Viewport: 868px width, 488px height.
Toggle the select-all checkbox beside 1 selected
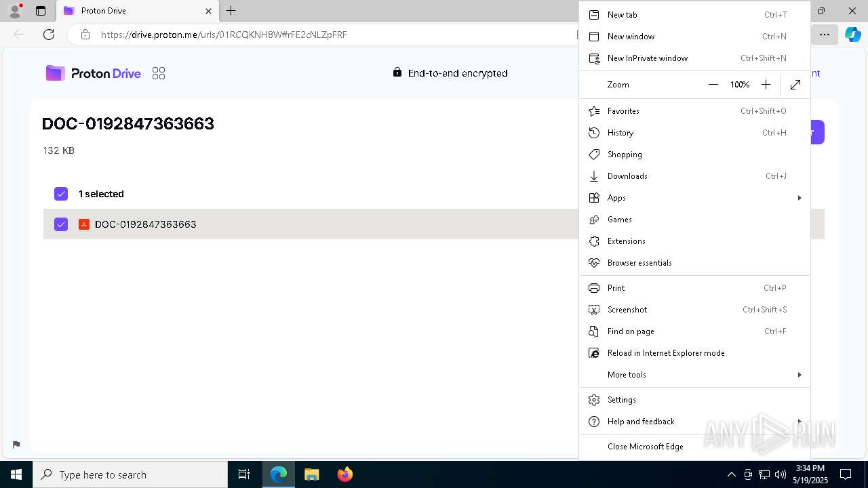61,194
